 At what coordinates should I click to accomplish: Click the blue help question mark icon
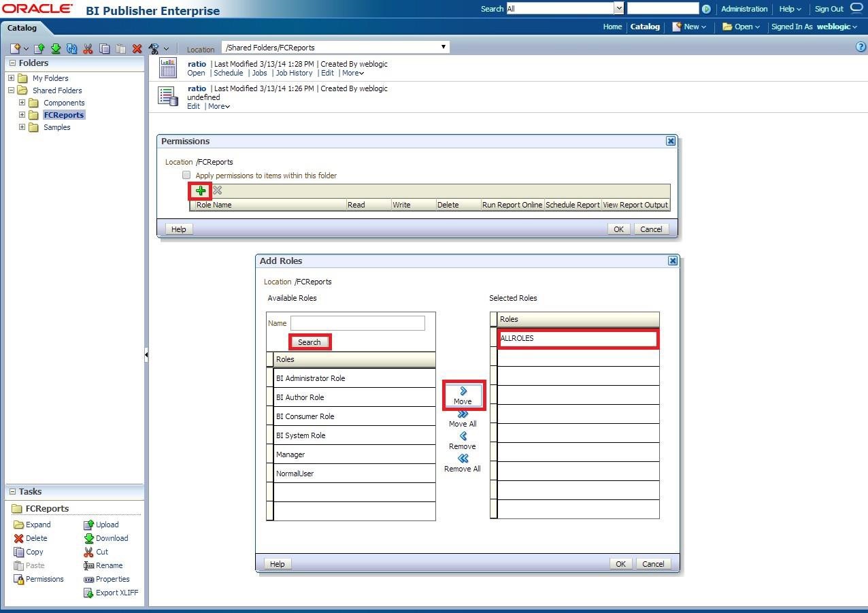tap(861, 47)
